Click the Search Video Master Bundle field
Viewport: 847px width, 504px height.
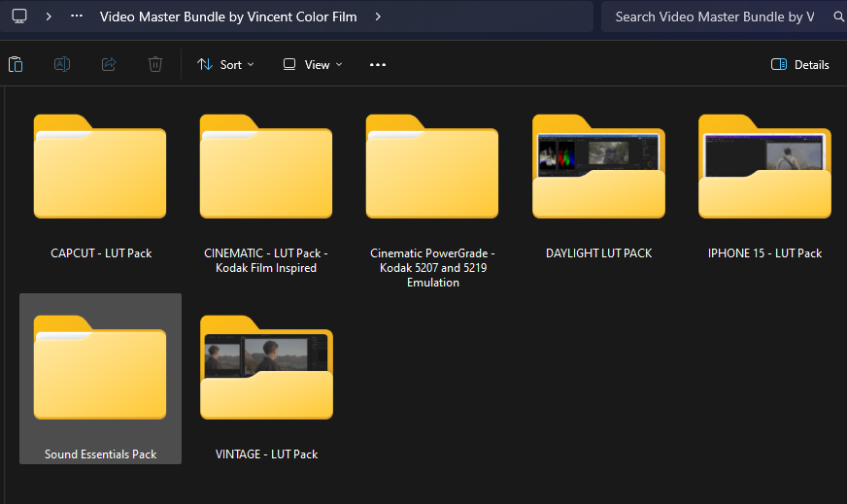click(x=714, y=17)
